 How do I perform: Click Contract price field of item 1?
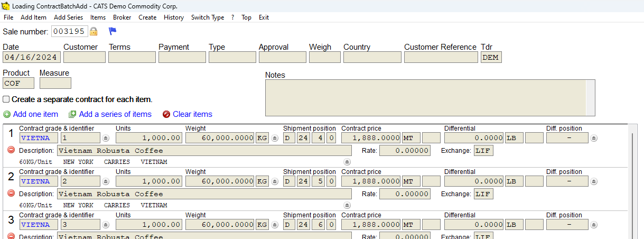click(371, 138)
